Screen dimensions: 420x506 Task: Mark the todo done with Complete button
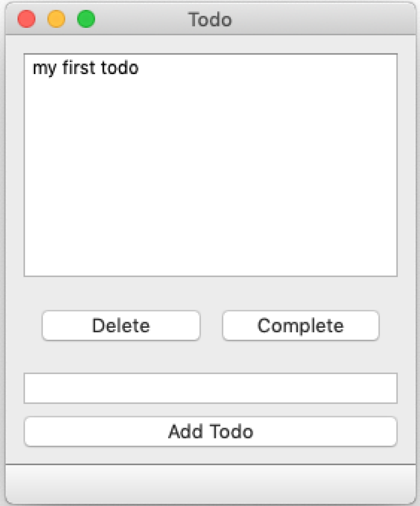pos(301,326)
